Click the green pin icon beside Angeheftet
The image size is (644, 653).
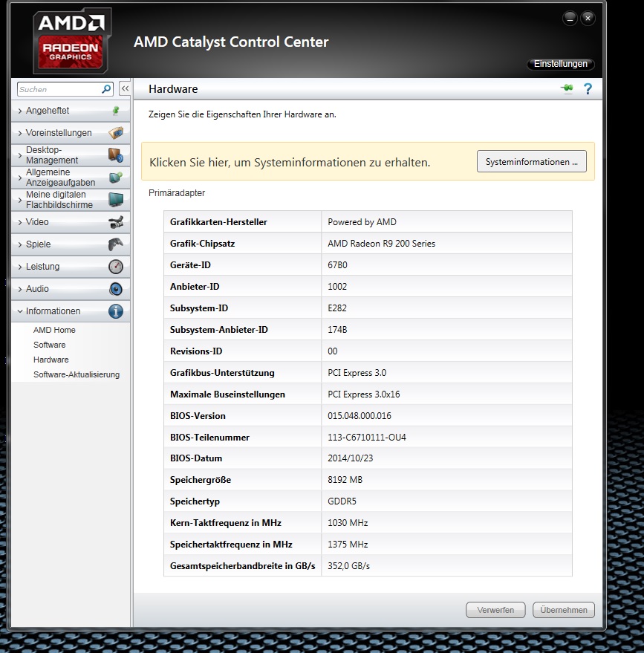point(116,111)
